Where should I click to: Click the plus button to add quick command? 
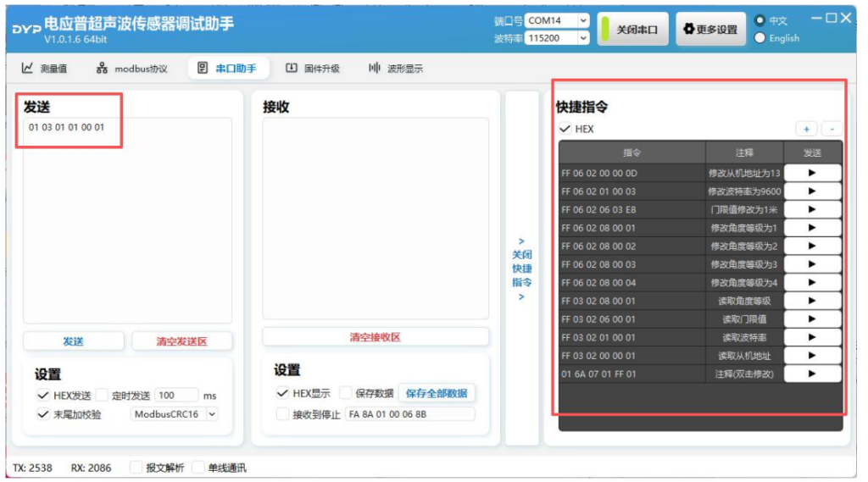coord(806,130)
